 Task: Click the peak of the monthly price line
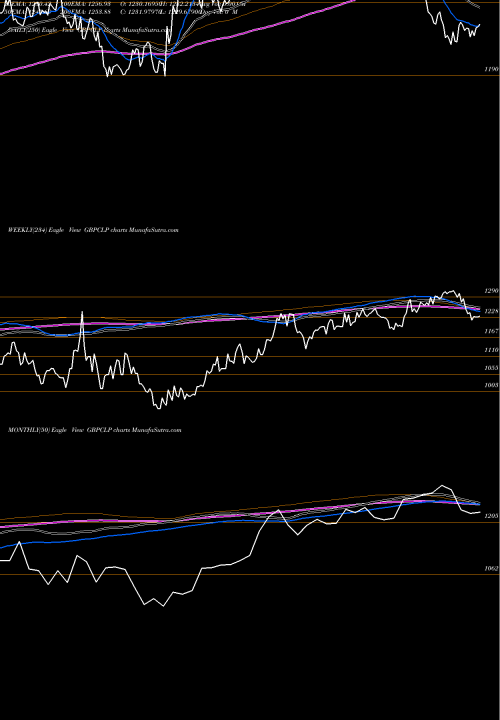click(442, 485)
